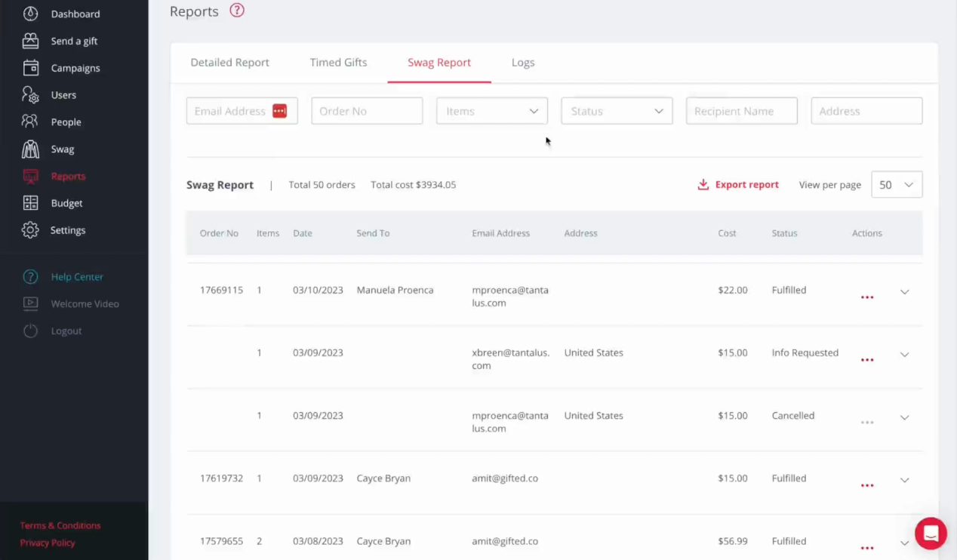The image size is (957, 560).
Task: Open actions menu for Cancelled order row
Action: point(867,423)
